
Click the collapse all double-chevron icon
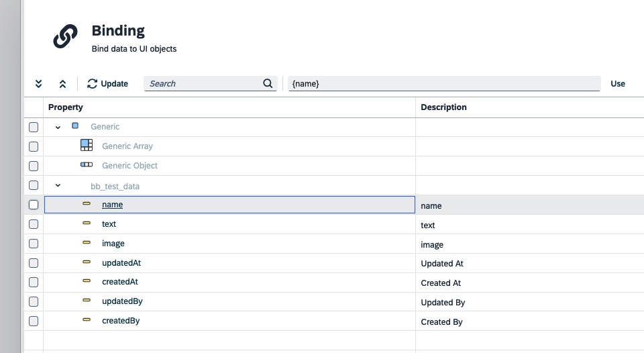coord(62,84)
